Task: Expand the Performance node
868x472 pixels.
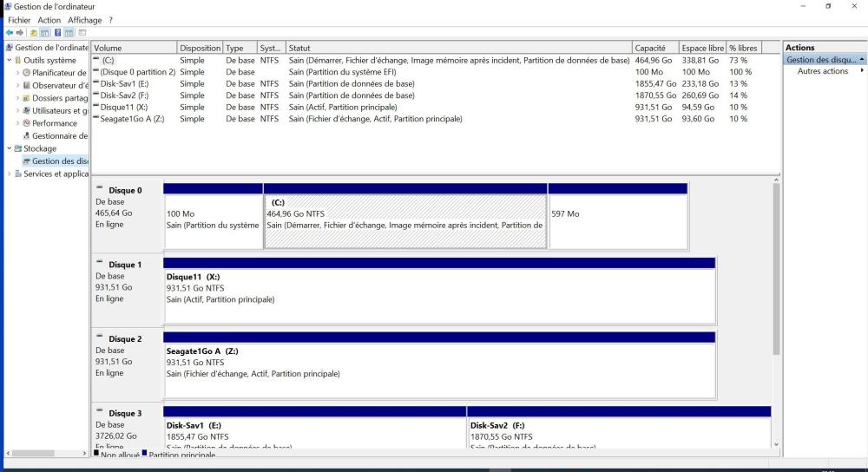Action: [x=17, y=123]
